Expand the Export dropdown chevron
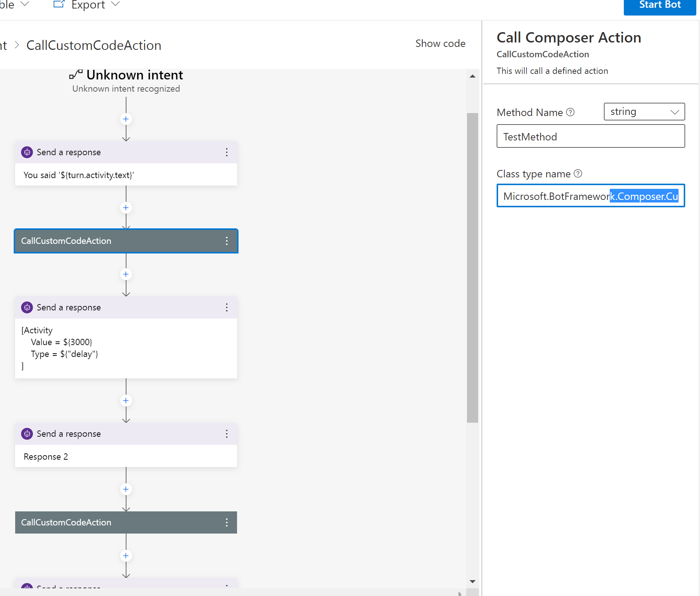 point(115,4)
